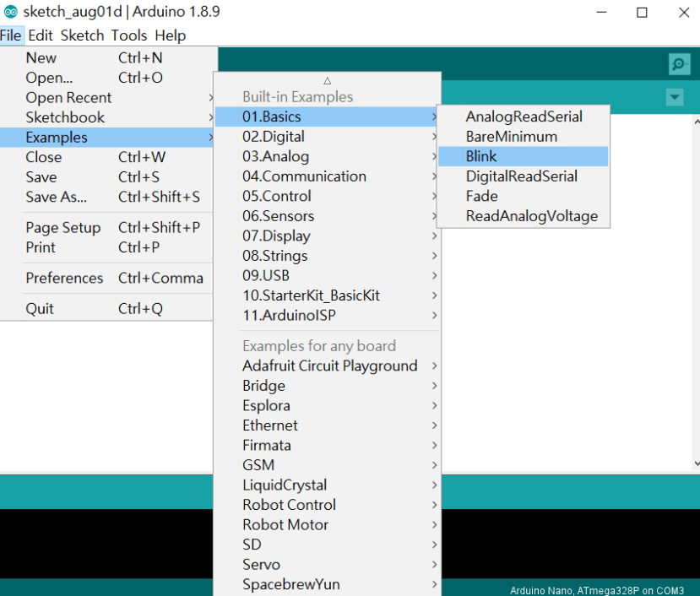Choose Open... in the File menu

click(106, 78)
